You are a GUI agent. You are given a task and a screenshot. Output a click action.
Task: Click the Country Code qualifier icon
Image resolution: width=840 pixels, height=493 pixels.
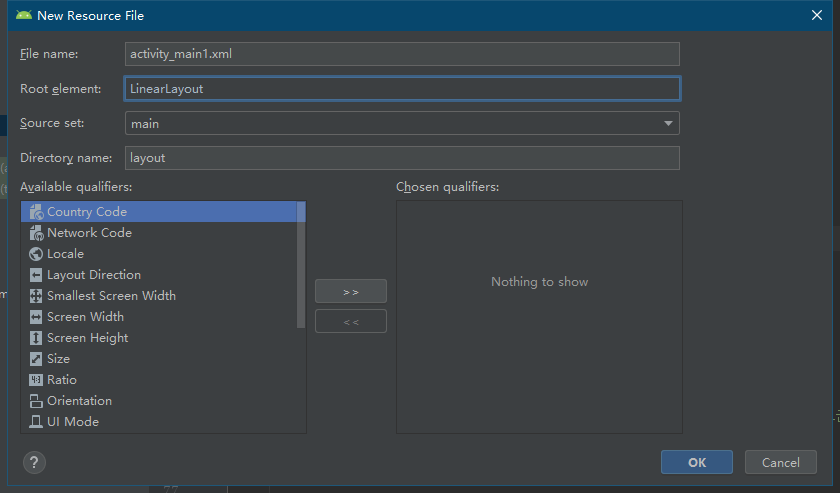[x=36, y=212]
